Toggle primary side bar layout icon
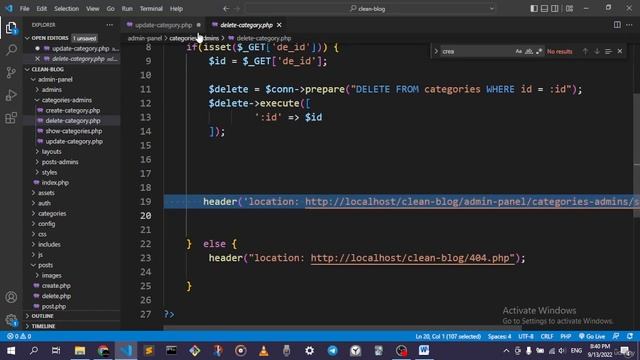The height and width of the screenshot is (360, 640). pyautogui.click(x=534, y=9)
